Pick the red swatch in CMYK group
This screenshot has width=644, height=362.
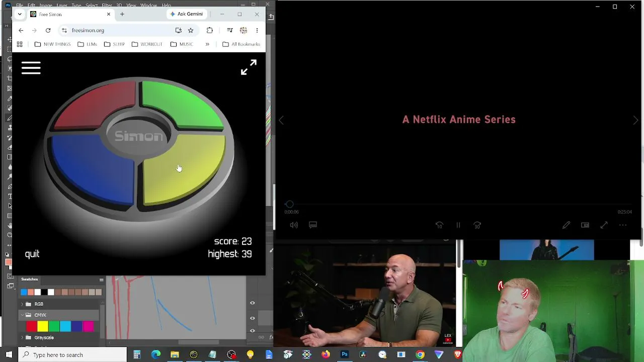click(31, 327)
